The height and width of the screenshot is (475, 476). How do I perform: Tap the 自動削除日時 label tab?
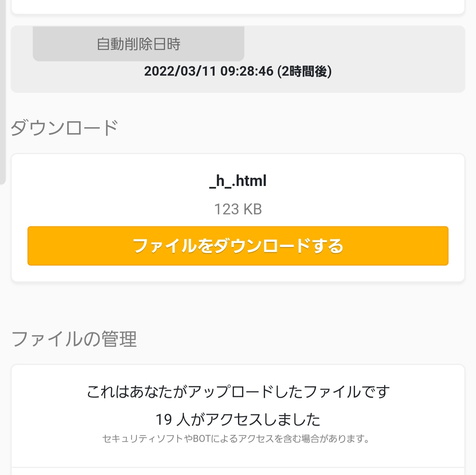click(139, 44)
